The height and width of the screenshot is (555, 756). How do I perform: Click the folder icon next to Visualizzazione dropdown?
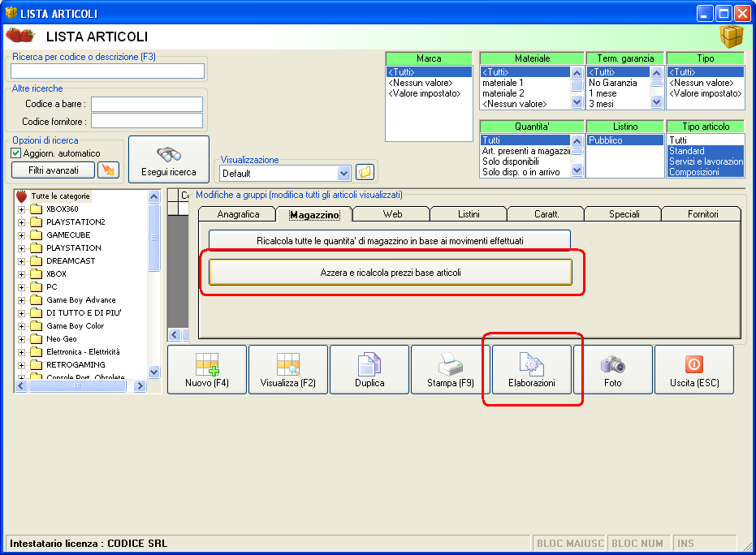[x=365, y=172]
